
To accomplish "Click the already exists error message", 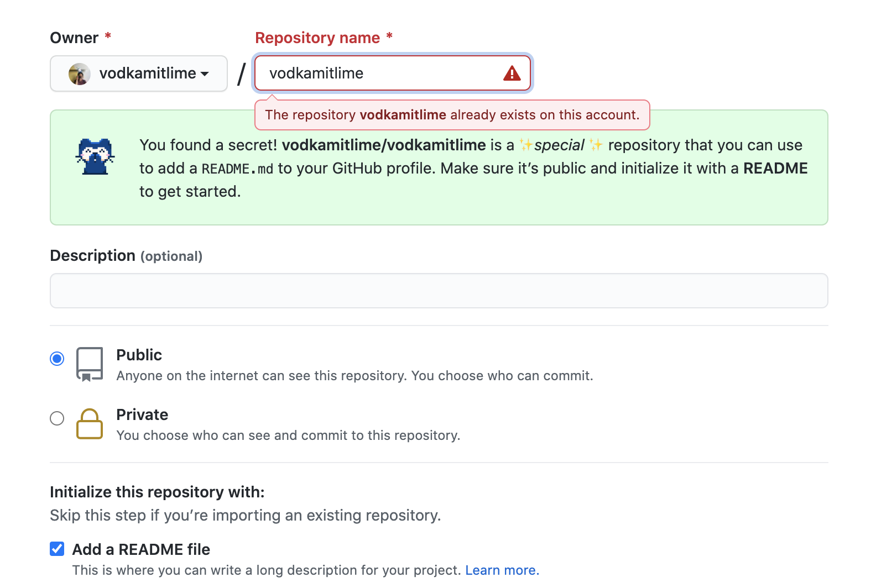I will point(452,115).
